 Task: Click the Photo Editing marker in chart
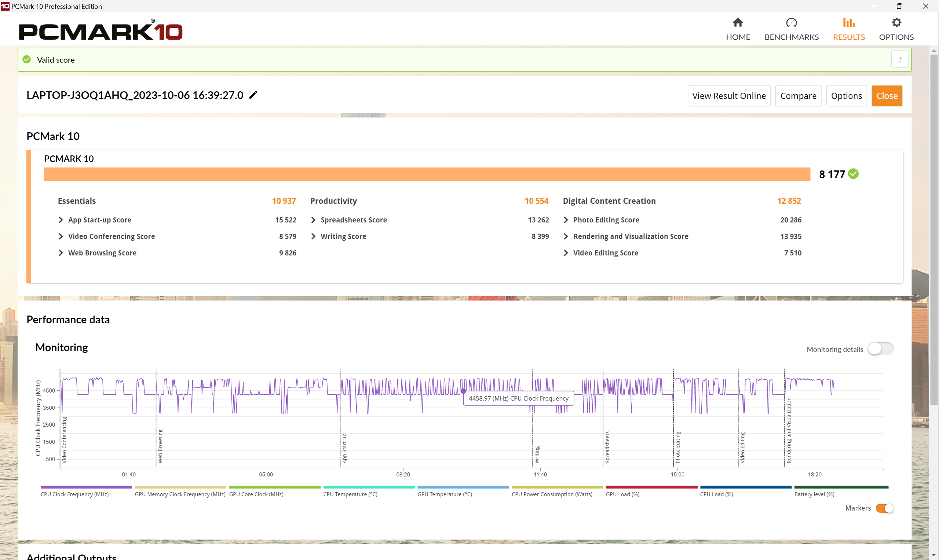pos(678,447)
